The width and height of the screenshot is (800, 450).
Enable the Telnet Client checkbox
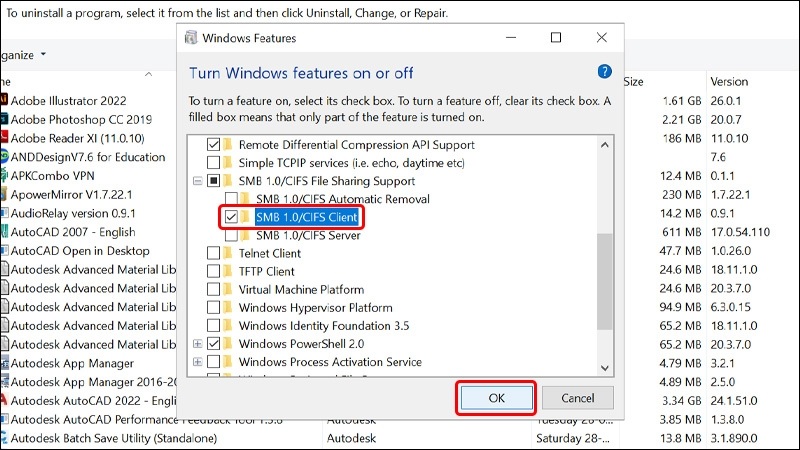213,253
